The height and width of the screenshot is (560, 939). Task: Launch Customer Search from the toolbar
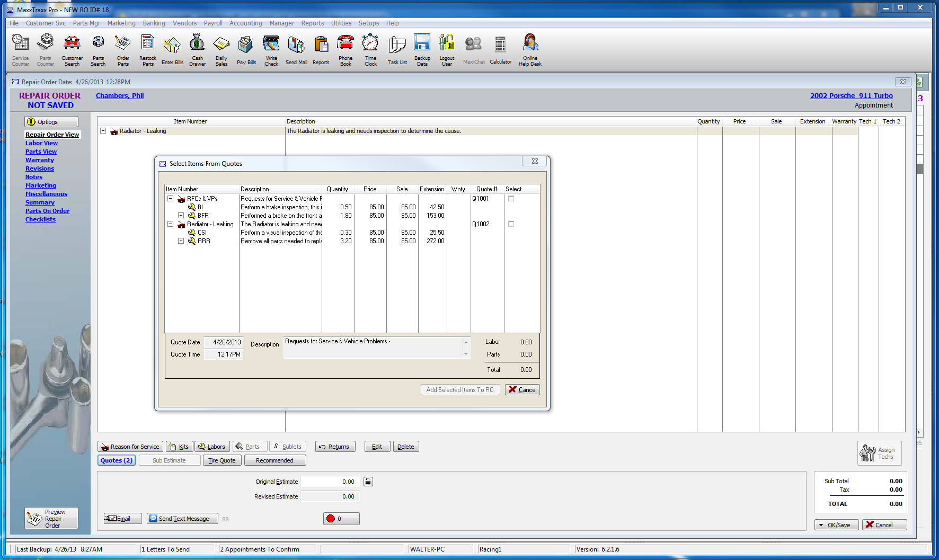click(x=72, y=50)
